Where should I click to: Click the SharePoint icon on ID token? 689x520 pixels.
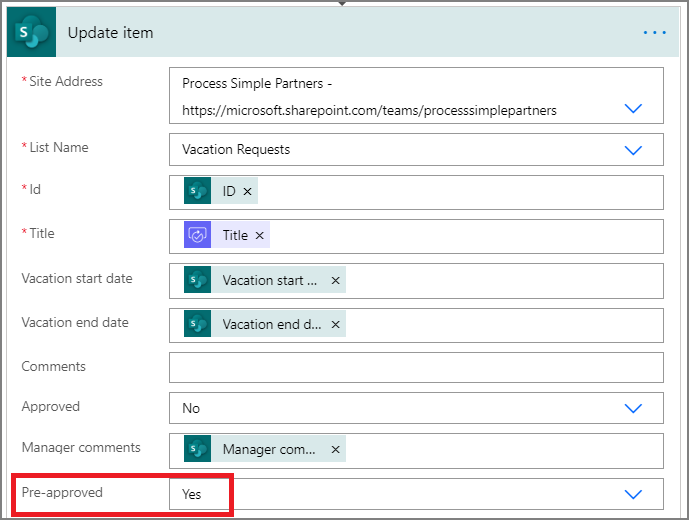[x=197, y=191]
